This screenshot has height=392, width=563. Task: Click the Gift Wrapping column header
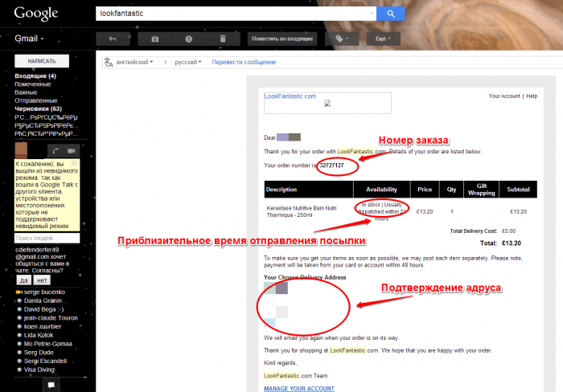[482, 190]
